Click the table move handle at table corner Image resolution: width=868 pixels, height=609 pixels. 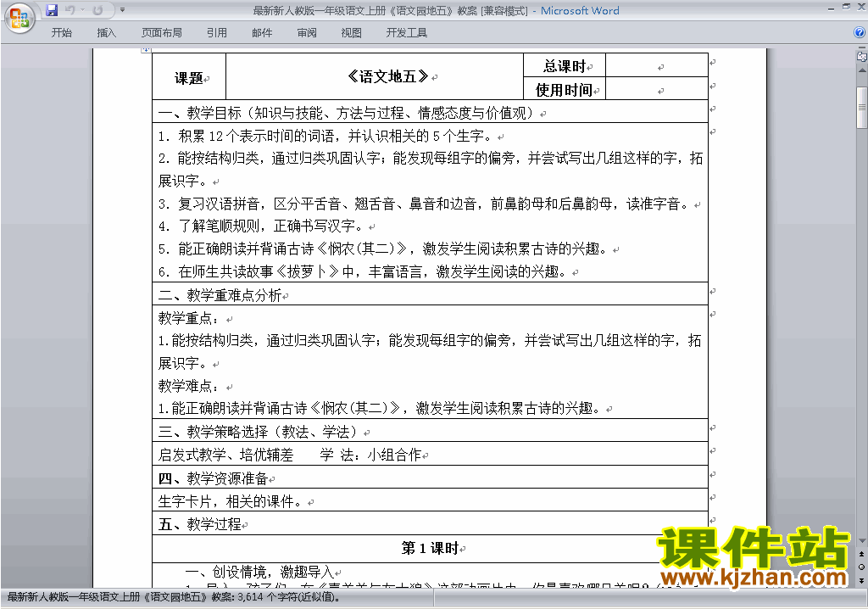[x=146, y=50]
